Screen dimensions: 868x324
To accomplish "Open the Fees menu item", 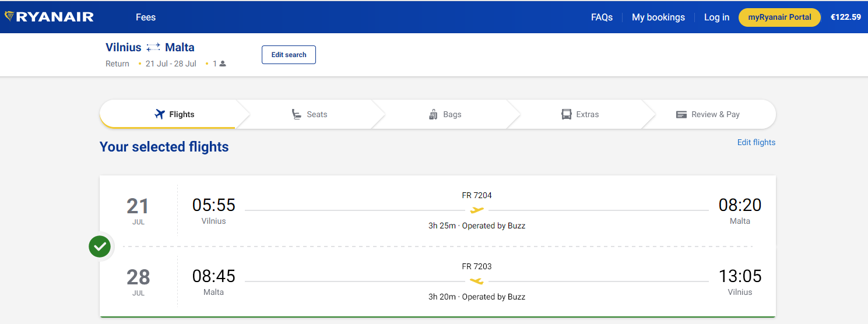I will 146,17.
